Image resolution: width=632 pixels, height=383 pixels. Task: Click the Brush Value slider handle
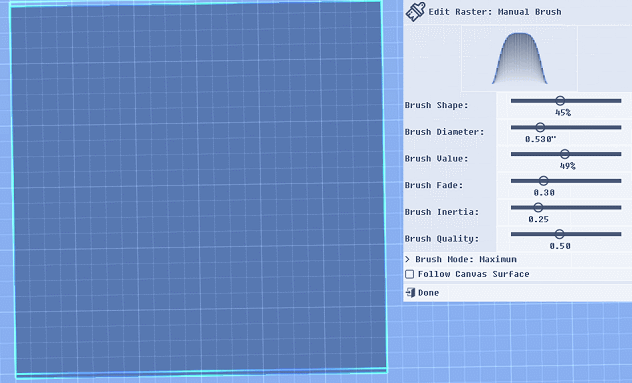[x=565, y=154]
